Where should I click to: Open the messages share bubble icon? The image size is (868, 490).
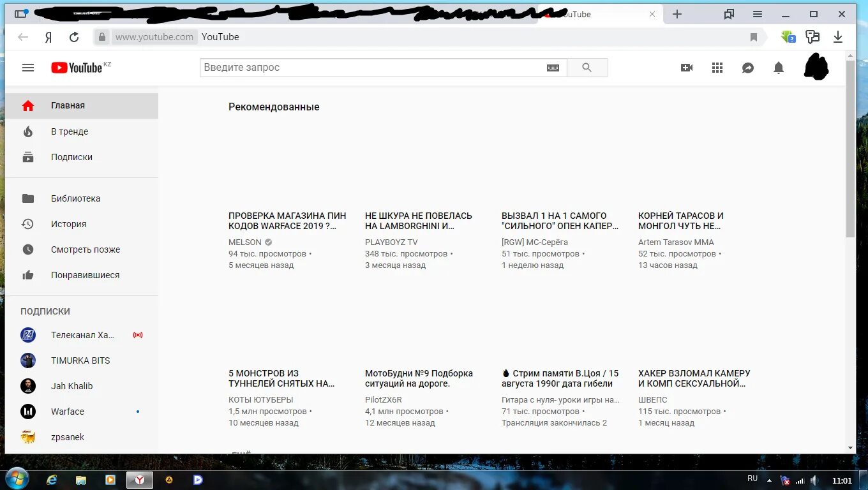pos(748,68)
